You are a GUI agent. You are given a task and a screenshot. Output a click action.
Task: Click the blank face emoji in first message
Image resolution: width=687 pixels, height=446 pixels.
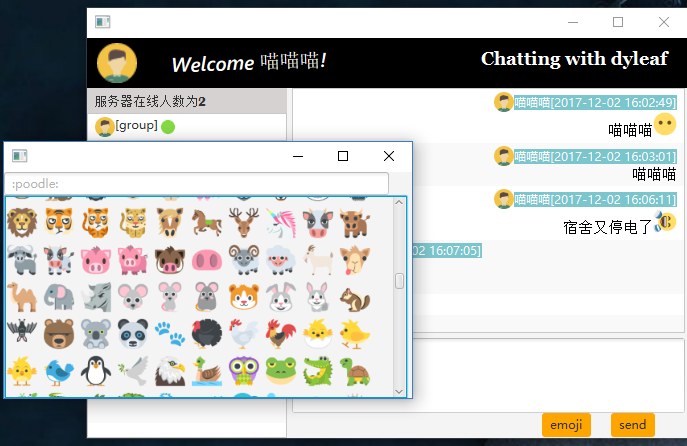pos(665,124)
